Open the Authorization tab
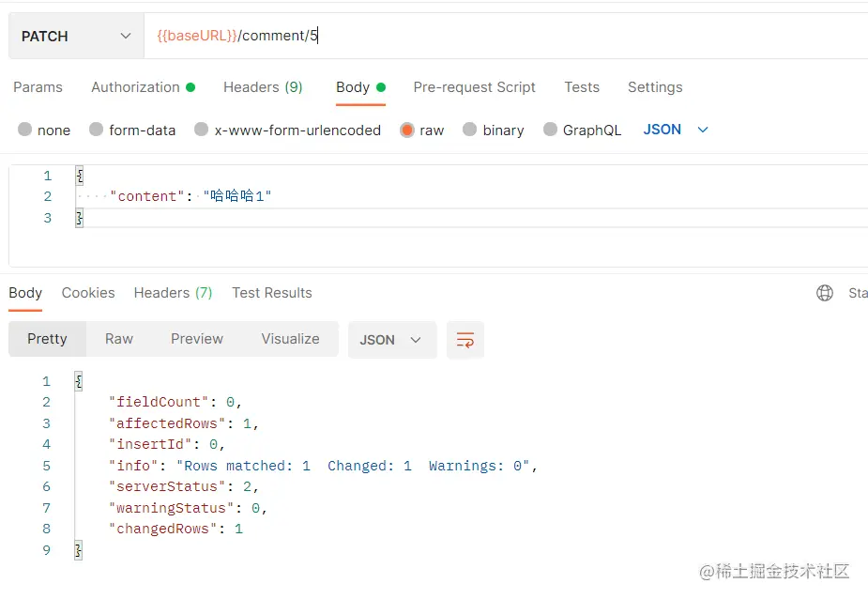The image size is (868, 599). pos(143,87)
